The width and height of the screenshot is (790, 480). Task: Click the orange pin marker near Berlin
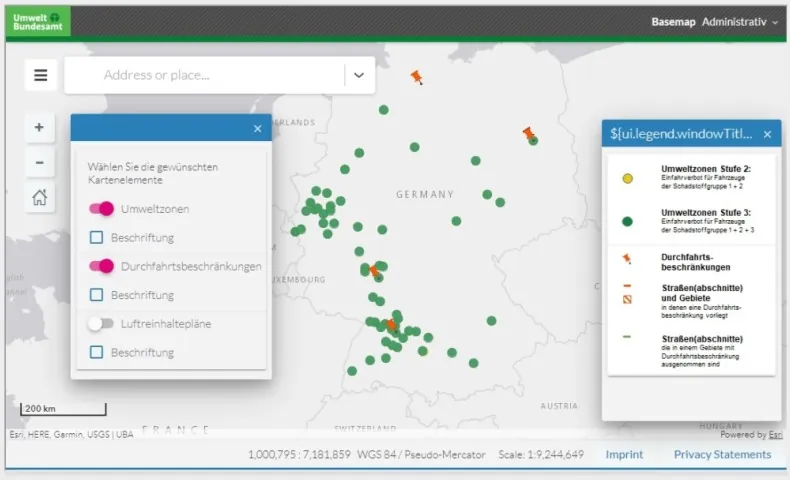(528, 133)
